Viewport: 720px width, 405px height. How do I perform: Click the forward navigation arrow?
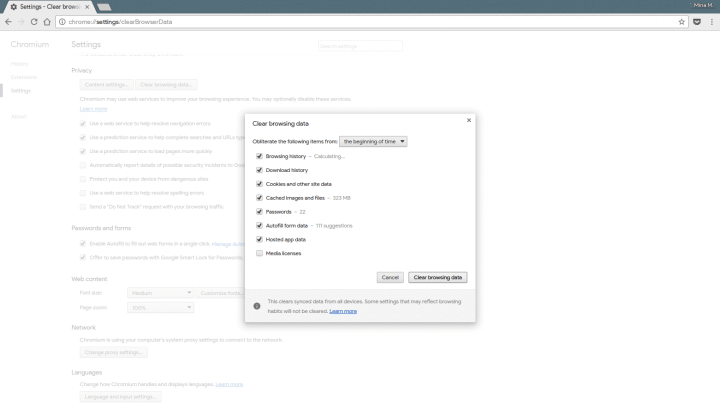point(21,22)
